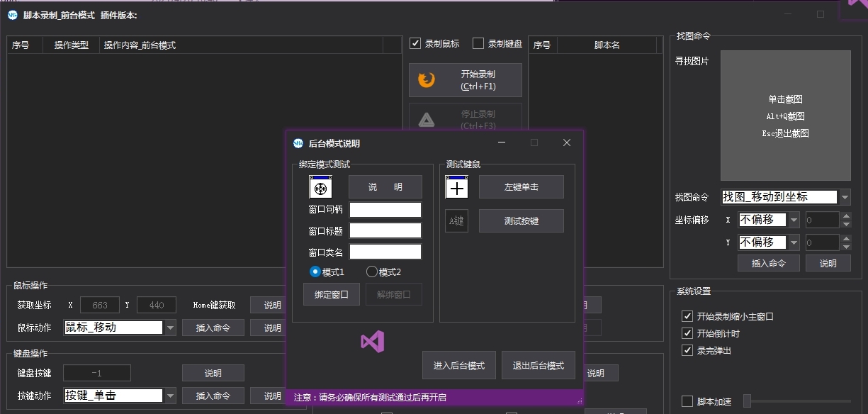The width and height of the screenshot is (868, 414).
Task: Click the A键 key test icon
Action: coord(457,220)
